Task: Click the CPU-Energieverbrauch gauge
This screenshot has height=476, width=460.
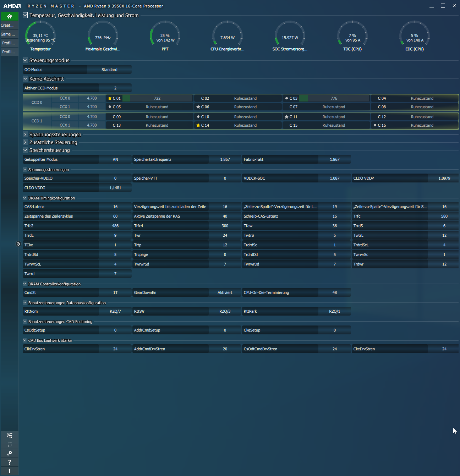Action: [228, 35]
